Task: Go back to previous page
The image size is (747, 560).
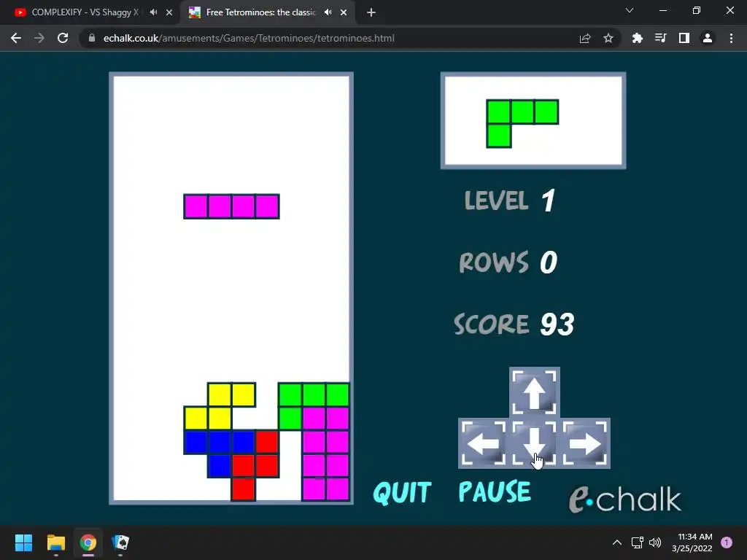Action: (16, 38)
